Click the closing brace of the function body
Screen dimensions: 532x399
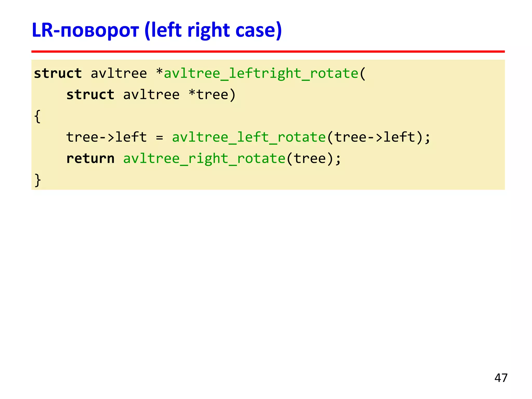tap(38, 180)
